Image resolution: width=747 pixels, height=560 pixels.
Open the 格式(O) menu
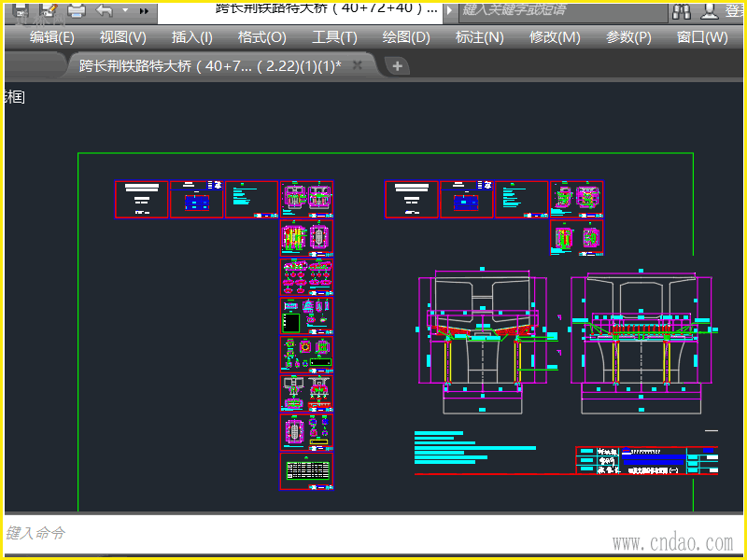[262, 37]
